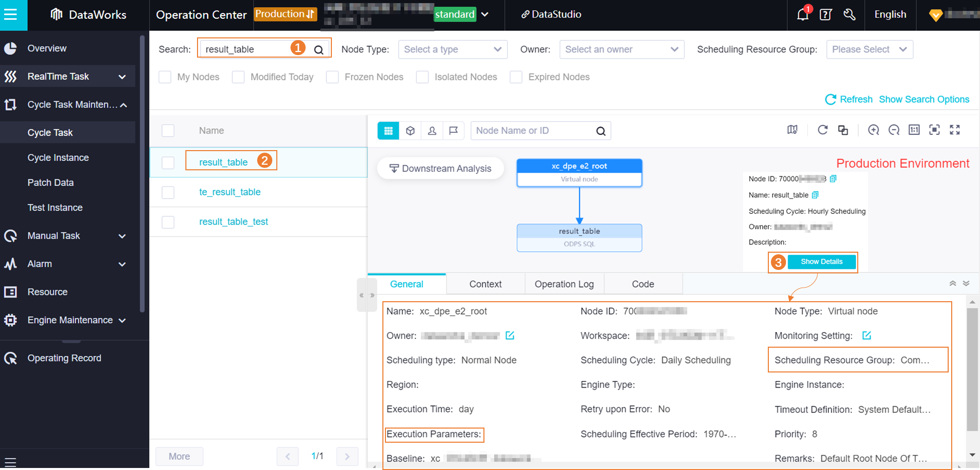Filter graph nodes by owner icon
This screenshot has width=980, height=470.
click(432, 130)
